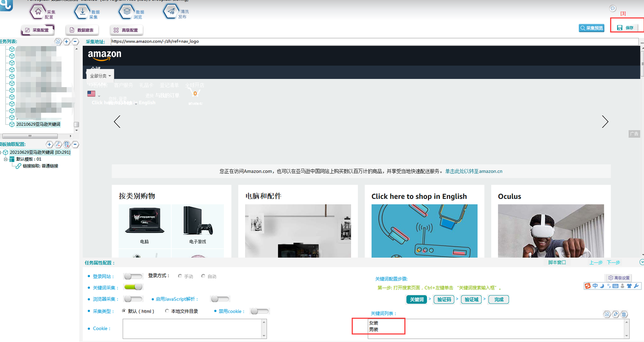
Task: Click the Sogou moon icon
Action: [x=602, y=286]
